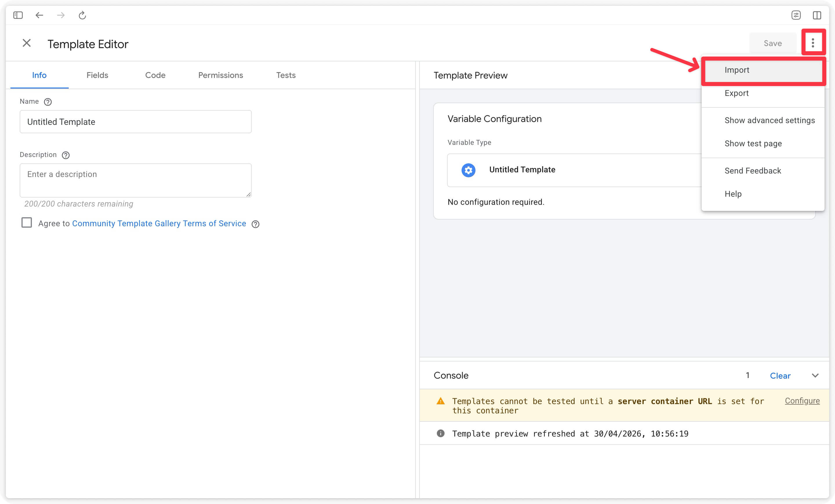Click the Console heading

click(451, 375)
